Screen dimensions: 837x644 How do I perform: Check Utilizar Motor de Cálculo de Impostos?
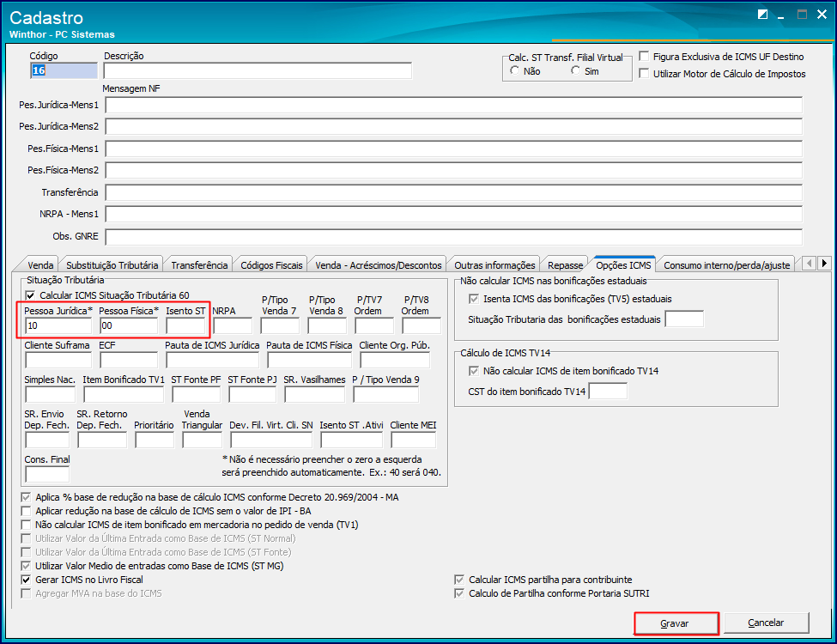tap(645, 73)
